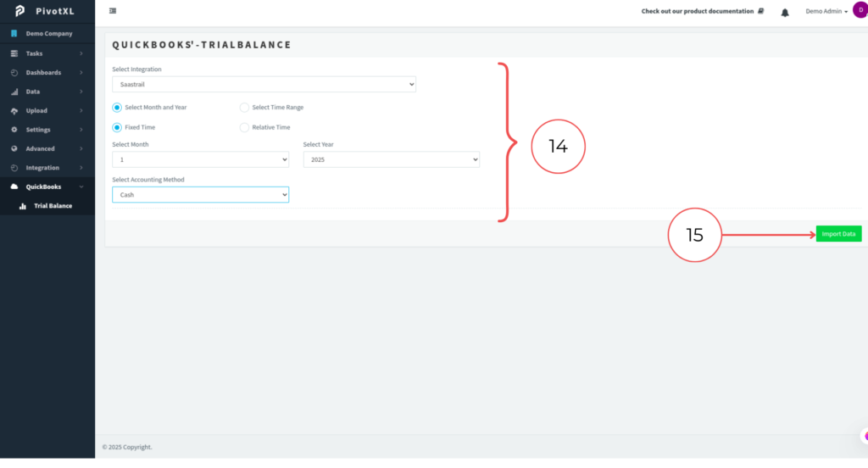This screenshot has width=868, height=468.
Task: Choose Select Month and Year radio
Action: pyautogui.click(x=117, y=108)
